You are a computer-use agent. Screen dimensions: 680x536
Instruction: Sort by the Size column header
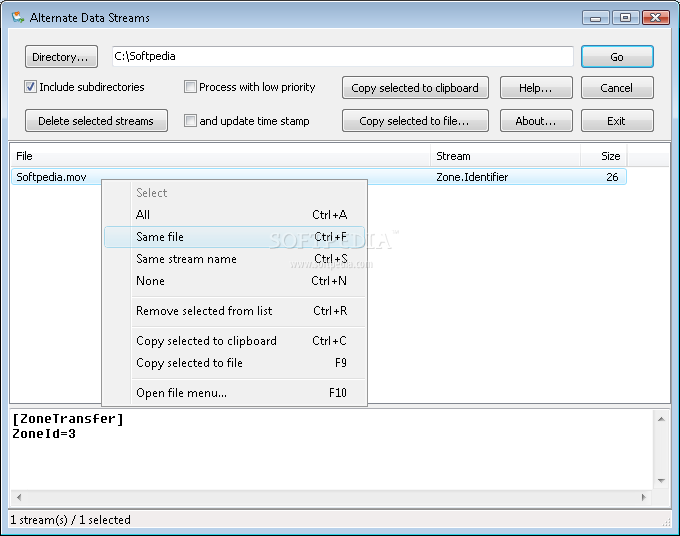604,156
